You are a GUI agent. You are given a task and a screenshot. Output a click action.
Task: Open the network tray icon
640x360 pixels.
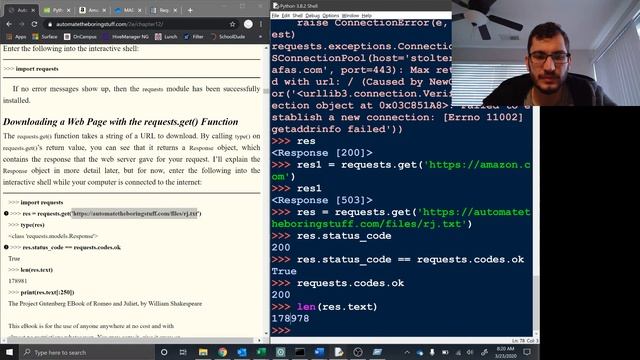point(458,352)
